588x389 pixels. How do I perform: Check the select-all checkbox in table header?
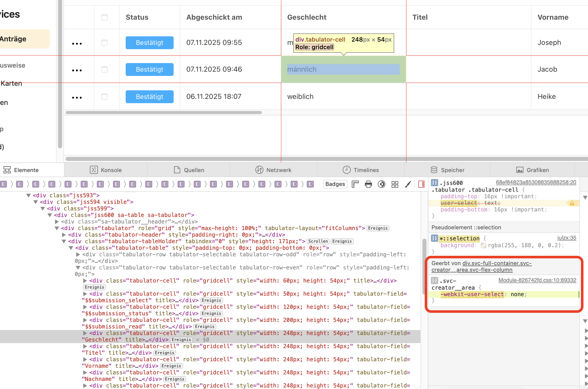104,17
